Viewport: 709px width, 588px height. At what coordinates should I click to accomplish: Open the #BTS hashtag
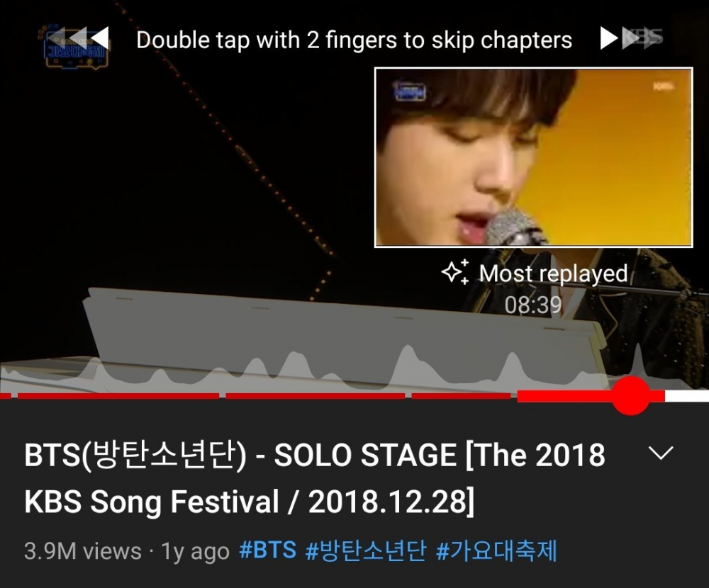pyautogui.click(x=268, y=550)
